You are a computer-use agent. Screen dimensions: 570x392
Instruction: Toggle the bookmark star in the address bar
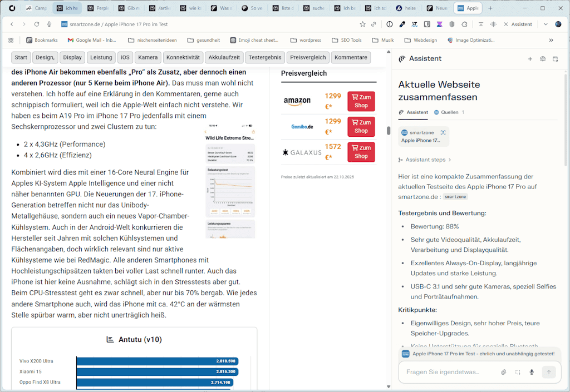point(362,24)
